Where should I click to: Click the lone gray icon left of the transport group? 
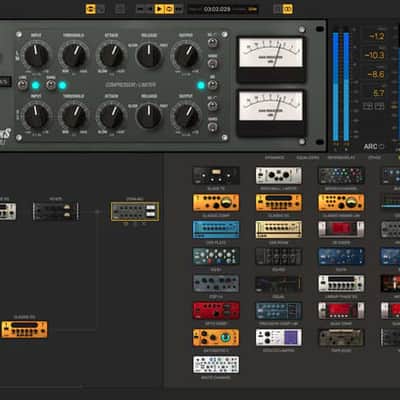[x=120, y=9]
